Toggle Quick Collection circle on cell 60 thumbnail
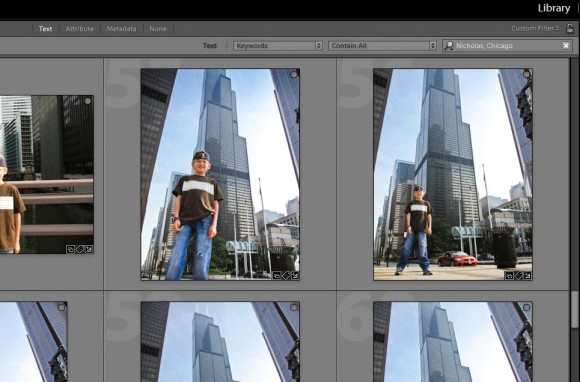This screenshot has height=382, width=580. (x=526, y=307)
